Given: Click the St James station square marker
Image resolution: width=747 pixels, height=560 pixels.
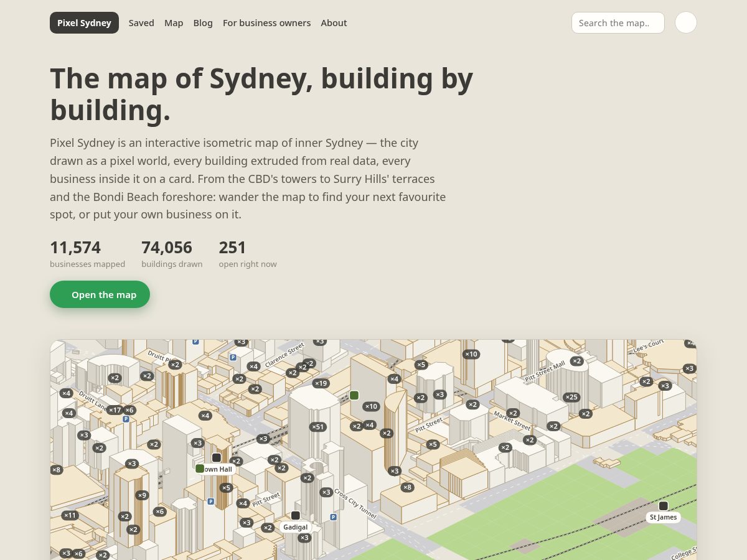Looking at the screenshot, I should [x=664, y=506].
